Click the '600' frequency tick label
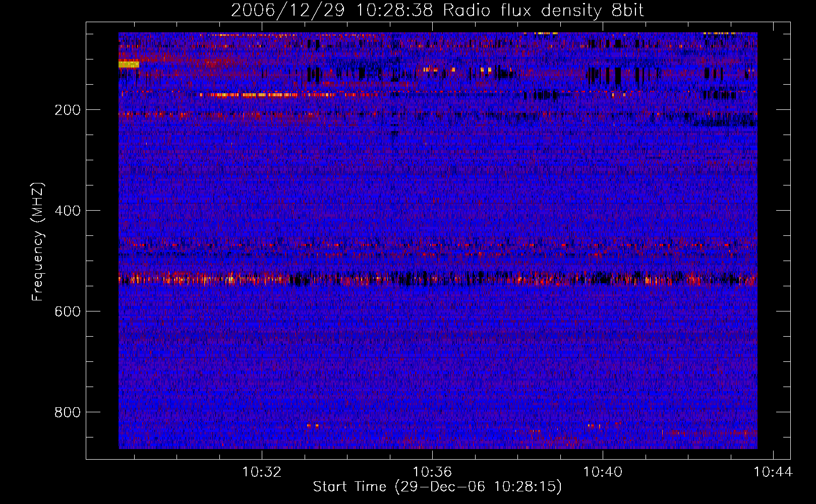Viewport: 816px width, 504px height. [68, 311]
